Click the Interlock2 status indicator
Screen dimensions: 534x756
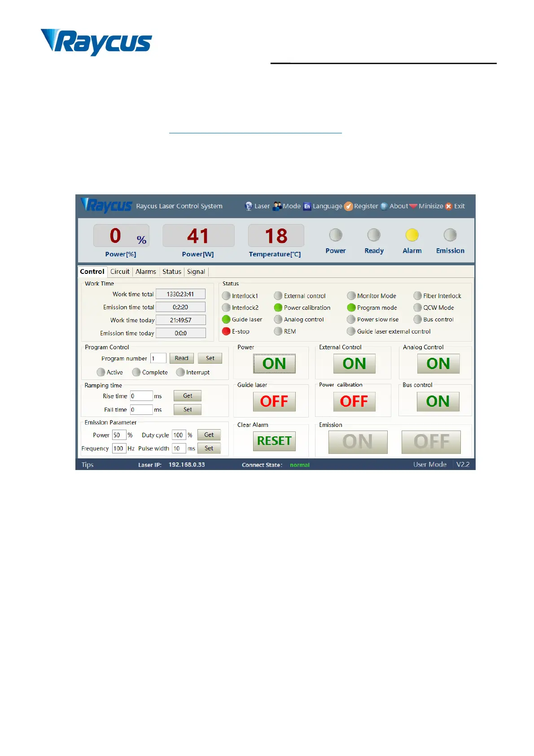point(226,308)
